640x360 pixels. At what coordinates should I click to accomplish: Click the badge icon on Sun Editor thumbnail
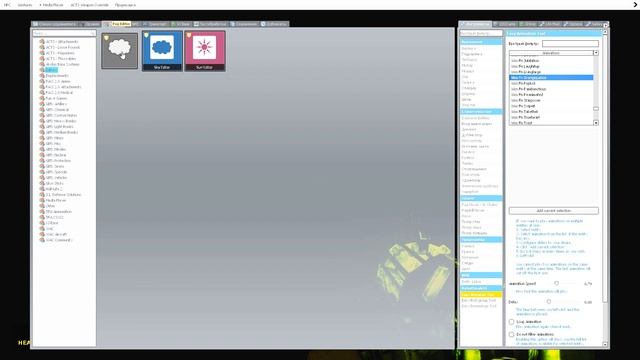click(x=189, y=36)
